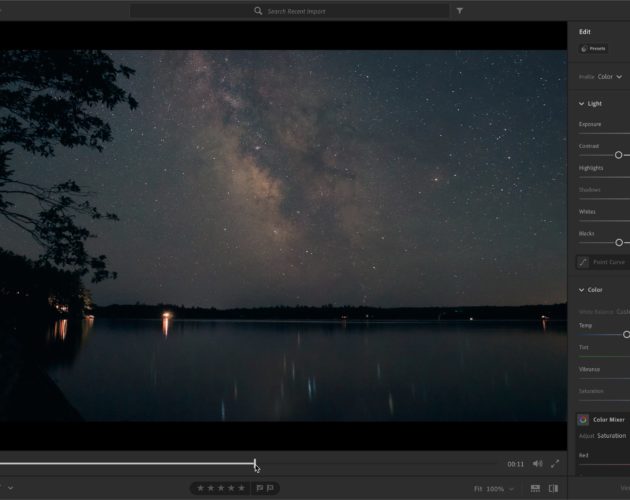
Task: Open the Color Mixer wheel icon
Action: [583, 420]
